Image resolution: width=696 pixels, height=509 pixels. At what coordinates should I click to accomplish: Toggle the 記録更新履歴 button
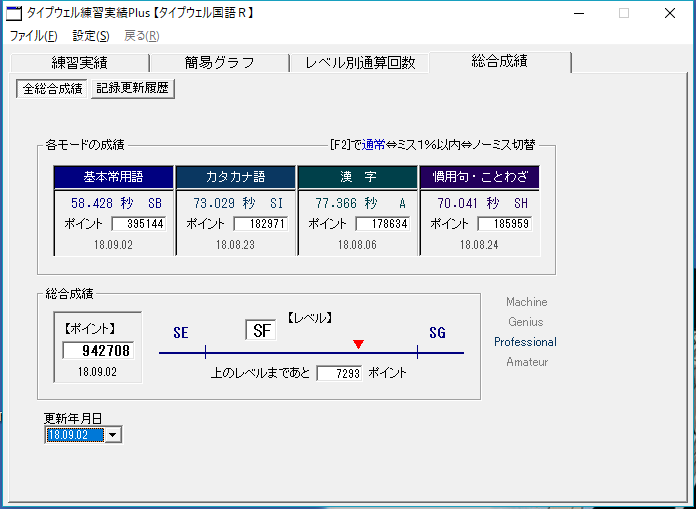[x=133, y=88]
